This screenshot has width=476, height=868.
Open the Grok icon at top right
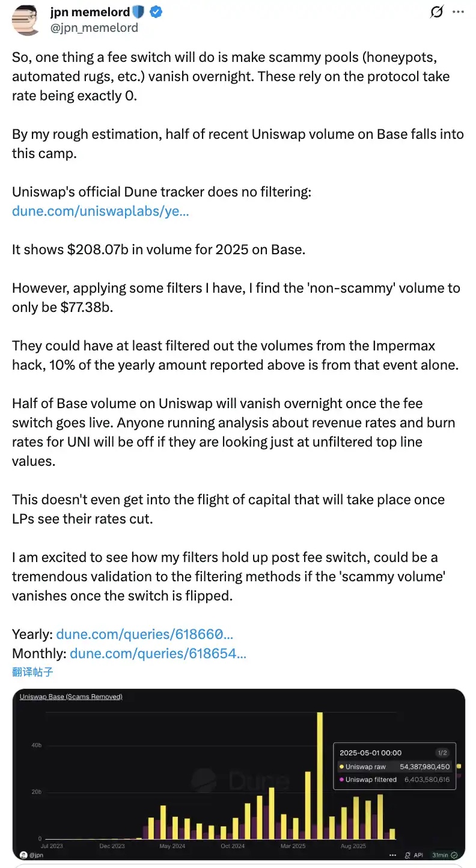point(438,12)
